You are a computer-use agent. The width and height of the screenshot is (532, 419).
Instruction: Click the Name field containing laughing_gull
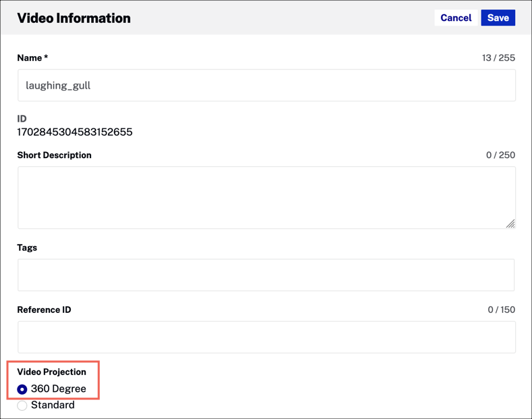pos(266,86)
